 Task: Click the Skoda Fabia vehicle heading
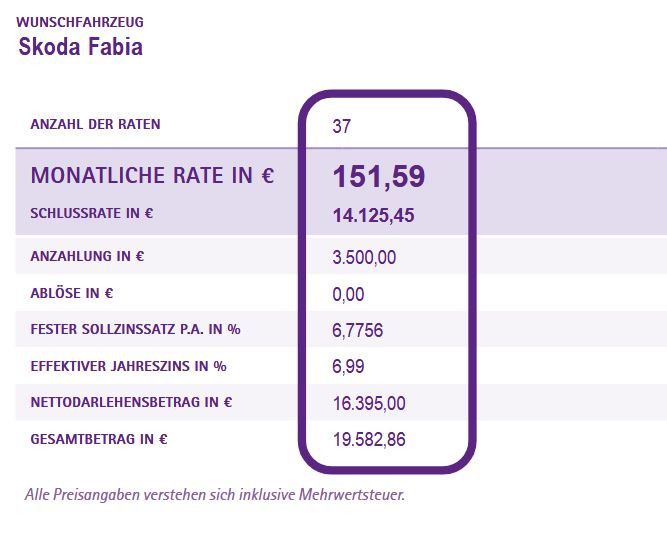click(x=80, y=47)
